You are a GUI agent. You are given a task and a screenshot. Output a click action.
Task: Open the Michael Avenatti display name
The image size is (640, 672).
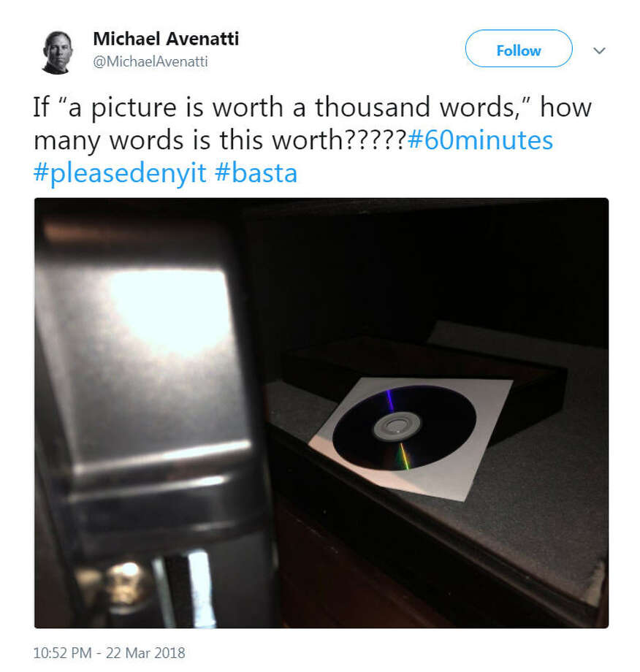pyautogui.click(x=166, y=39)
